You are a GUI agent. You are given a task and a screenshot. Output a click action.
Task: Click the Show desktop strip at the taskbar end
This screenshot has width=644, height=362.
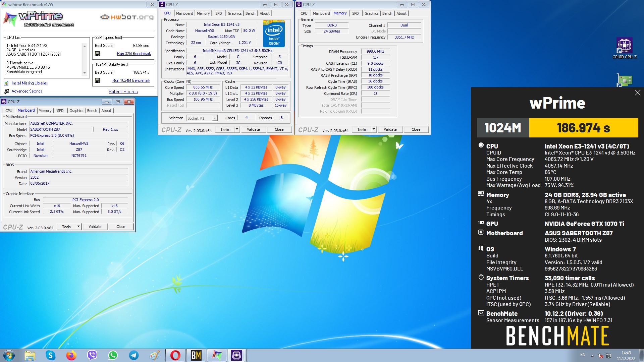(641, 355)
